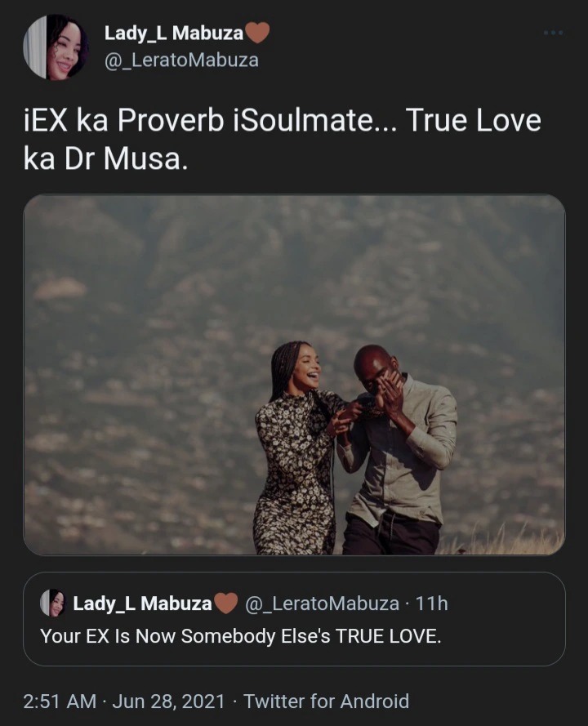
Task: Click the @_LeratoMabuza handle below the header name
Action: tap(181, 60)
